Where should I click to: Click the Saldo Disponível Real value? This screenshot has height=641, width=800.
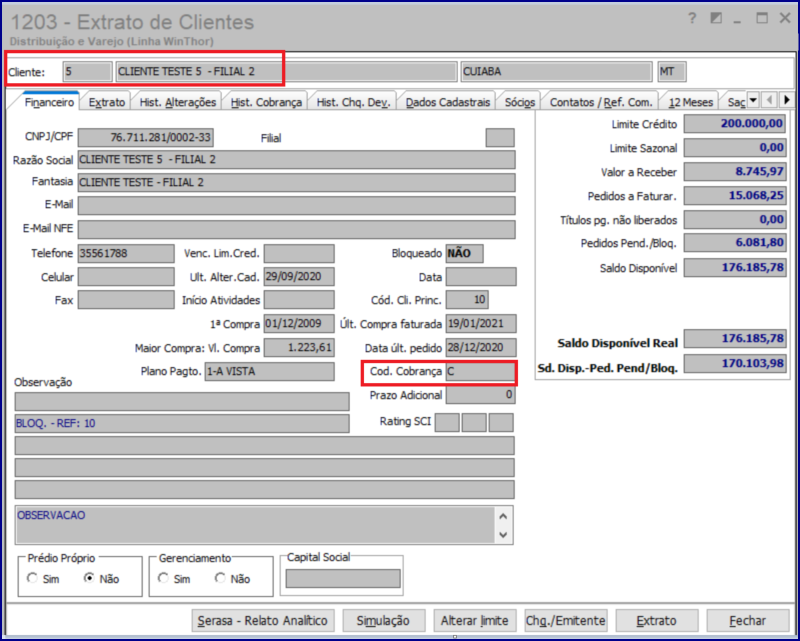pos(735,338)
